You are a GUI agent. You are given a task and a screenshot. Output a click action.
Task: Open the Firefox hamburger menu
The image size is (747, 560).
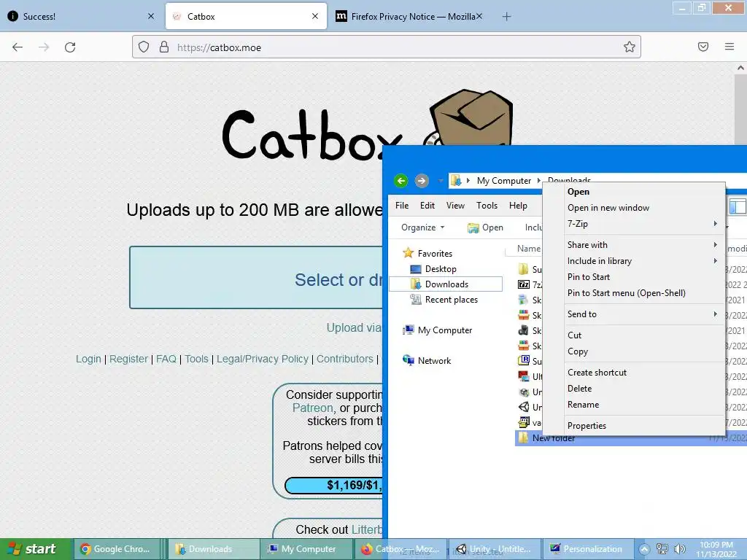(x=729, y=47)
